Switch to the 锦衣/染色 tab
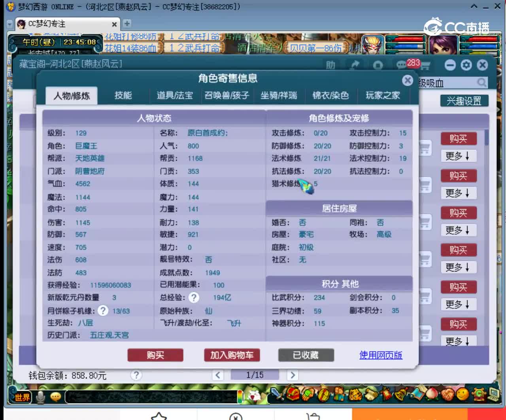 click(x=330, y=95)
